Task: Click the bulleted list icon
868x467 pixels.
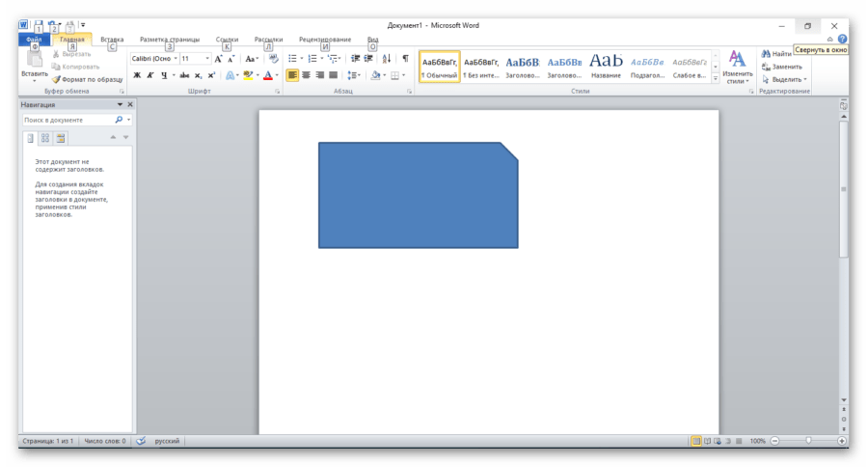Action: [x=292, y=59]
